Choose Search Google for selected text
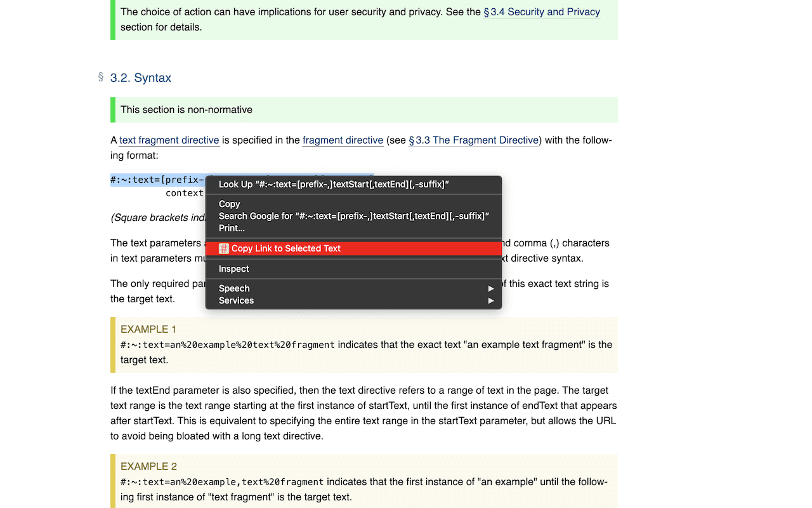Image resolution: width=812 pixels, height=508 pixels. pyautogui.click(x=353, y=216)
